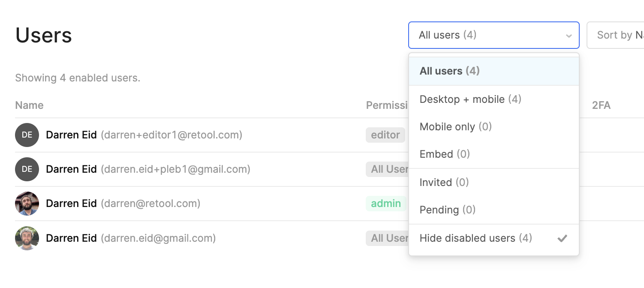Screen dimensions: 644x288
Task: Click the All Users badge for darren.eid@gmail.com
Action: point(387,238)
